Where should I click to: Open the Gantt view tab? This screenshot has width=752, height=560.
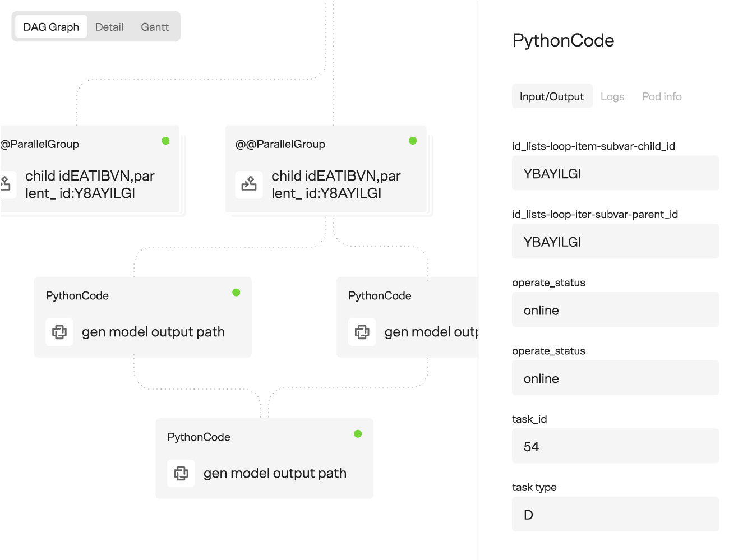[x=155, y=27]
